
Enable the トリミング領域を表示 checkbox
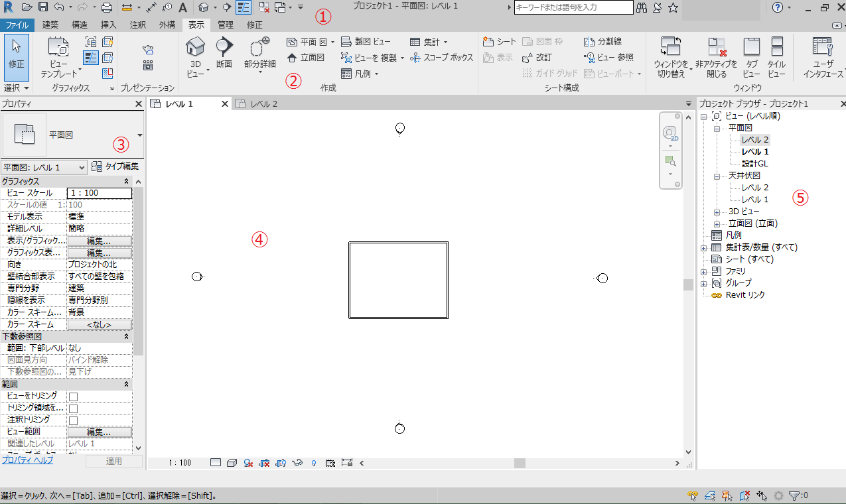(74, 409)
